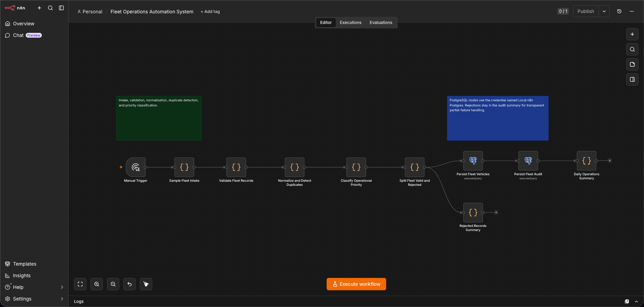Edit workflow name Fleet Operations Automation System
The width and height of the screenshot is (644, 307).
152,12
